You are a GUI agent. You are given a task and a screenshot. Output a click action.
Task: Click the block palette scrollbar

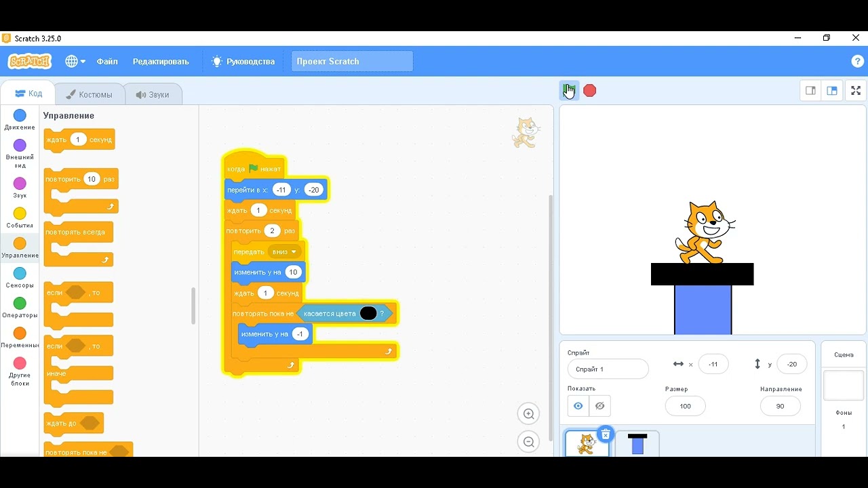pyautogui.click(x=193, y=306)
